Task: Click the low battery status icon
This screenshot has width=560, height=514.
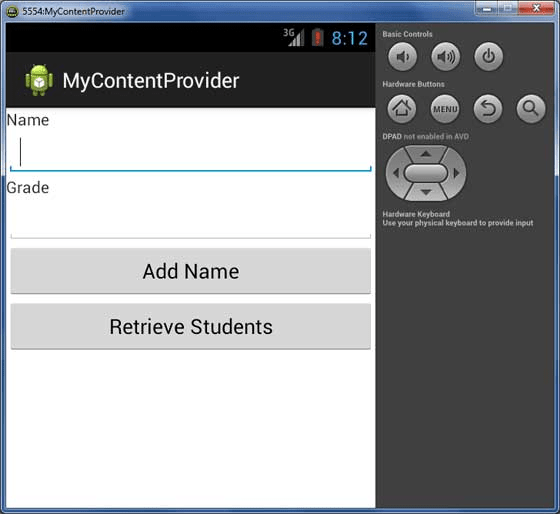Action: (318, 37)
